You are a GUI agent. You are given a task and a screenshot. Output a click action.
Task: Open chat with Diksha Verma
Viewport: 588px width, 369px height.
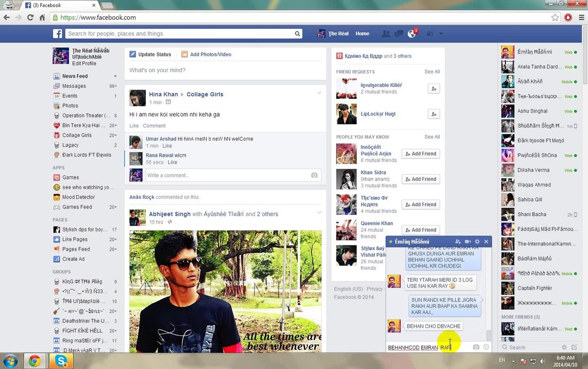539,170
